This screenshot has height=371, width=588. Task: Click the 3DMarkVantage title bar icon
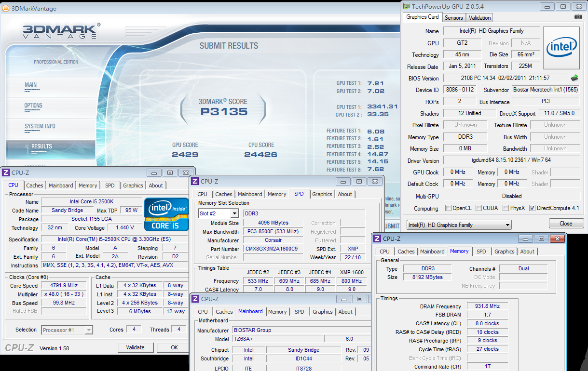(5, 8)
